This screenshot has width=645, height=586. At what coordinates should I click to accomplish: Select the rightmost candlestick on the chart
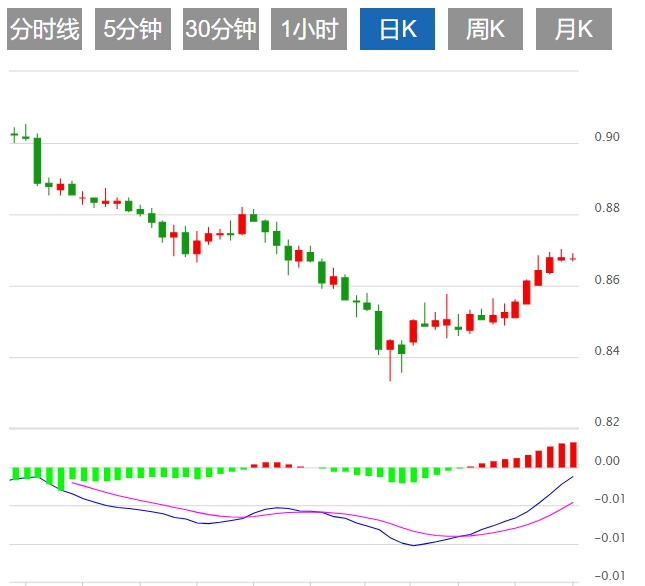click(573, 257)
